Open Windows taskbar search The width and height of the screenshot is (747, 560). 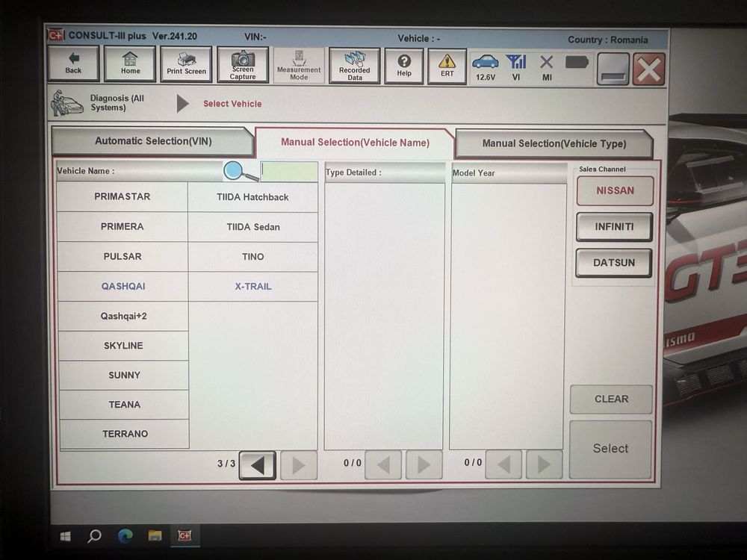pyautogui.click(x=94, y=536)
